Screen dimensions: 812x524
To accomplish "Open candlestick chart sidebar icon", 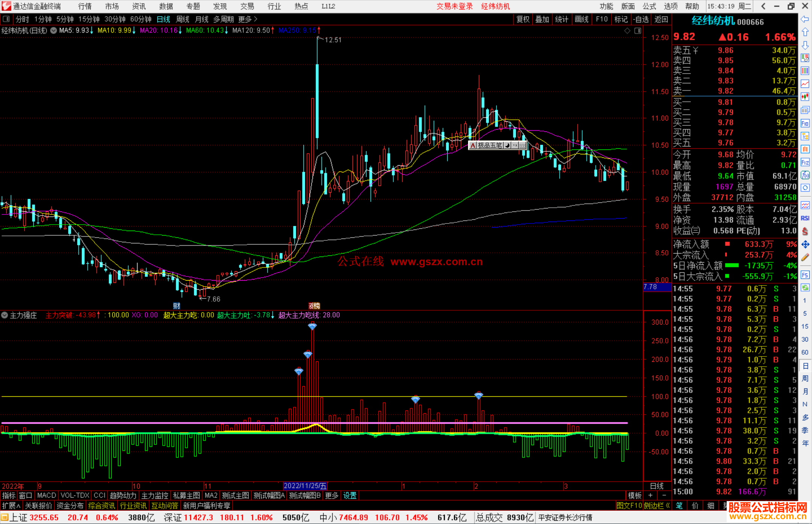I will [x=805, y=97].
